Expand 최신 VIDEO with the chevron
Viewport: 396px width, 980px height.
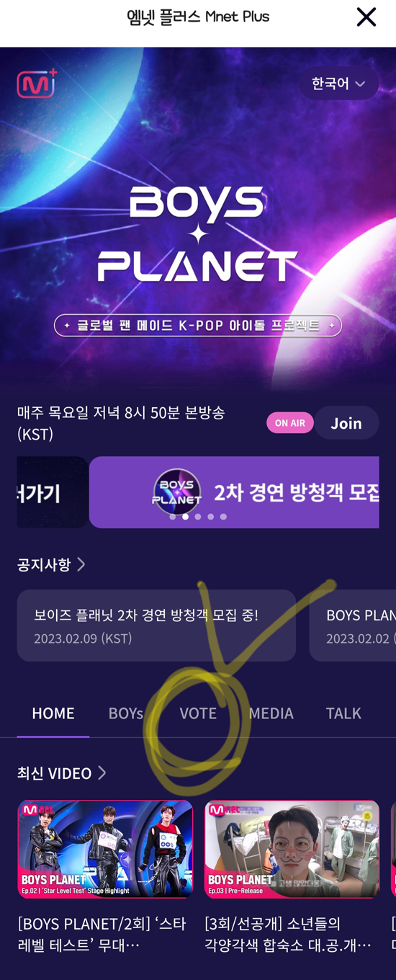click(102, 773)
